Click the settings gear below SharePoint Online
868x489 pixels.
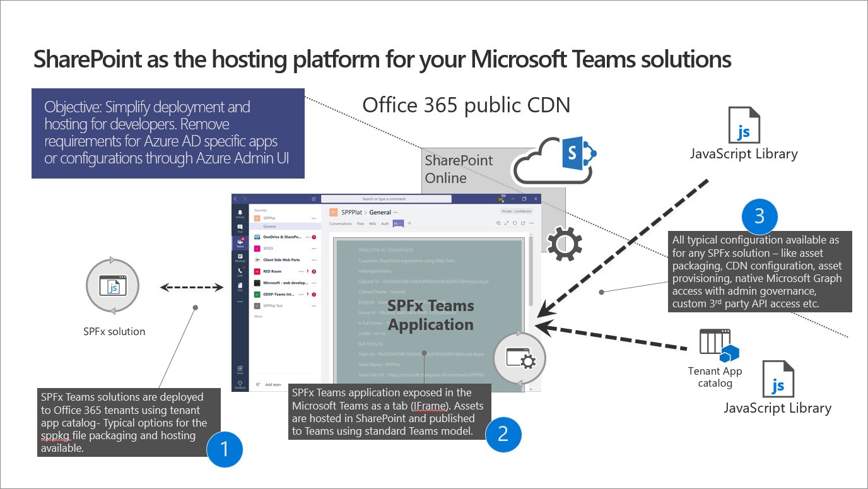tap(563, 242)
